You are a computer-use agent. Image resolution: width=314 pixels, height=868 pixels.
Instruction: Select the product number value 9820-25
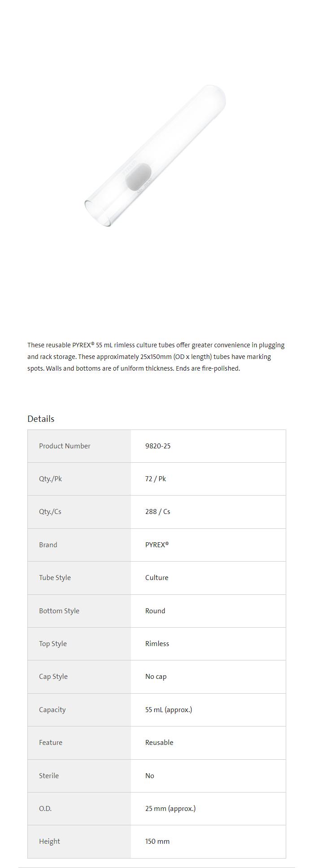(158, 446)
